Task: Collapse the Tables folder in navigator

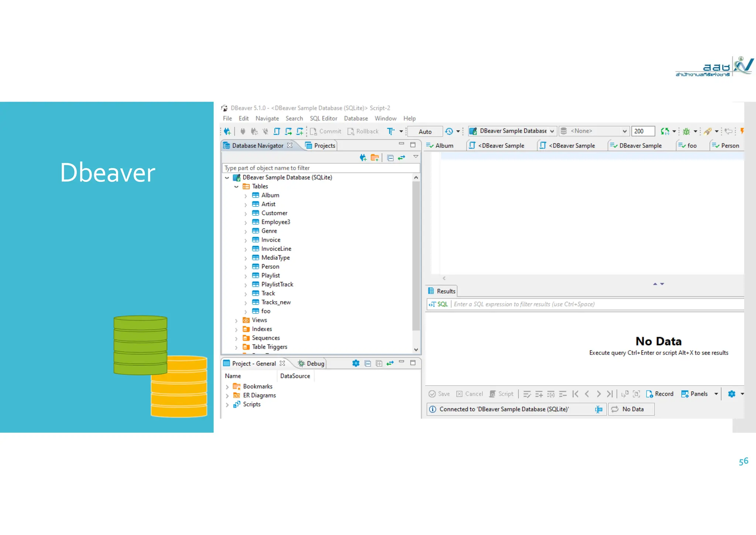Action: pyautogui.click(x=236, y=187)
